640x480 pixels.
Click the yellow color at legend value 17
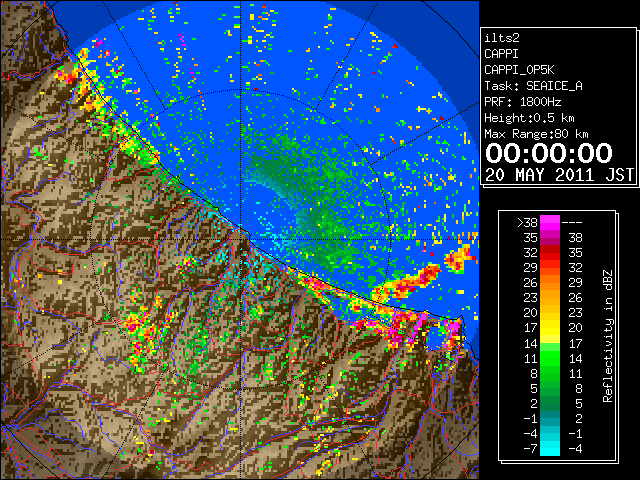(550, 328)
